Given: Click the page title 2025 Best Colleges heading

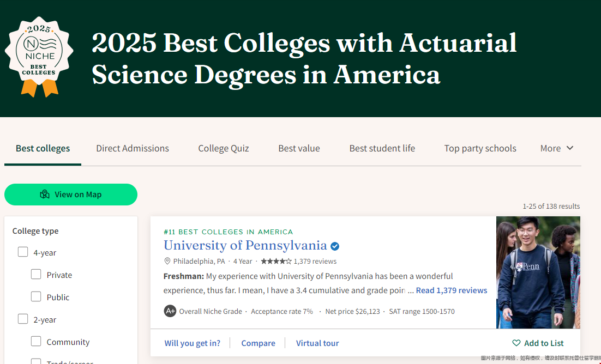Looking at the screenshot, I should 304,58.
